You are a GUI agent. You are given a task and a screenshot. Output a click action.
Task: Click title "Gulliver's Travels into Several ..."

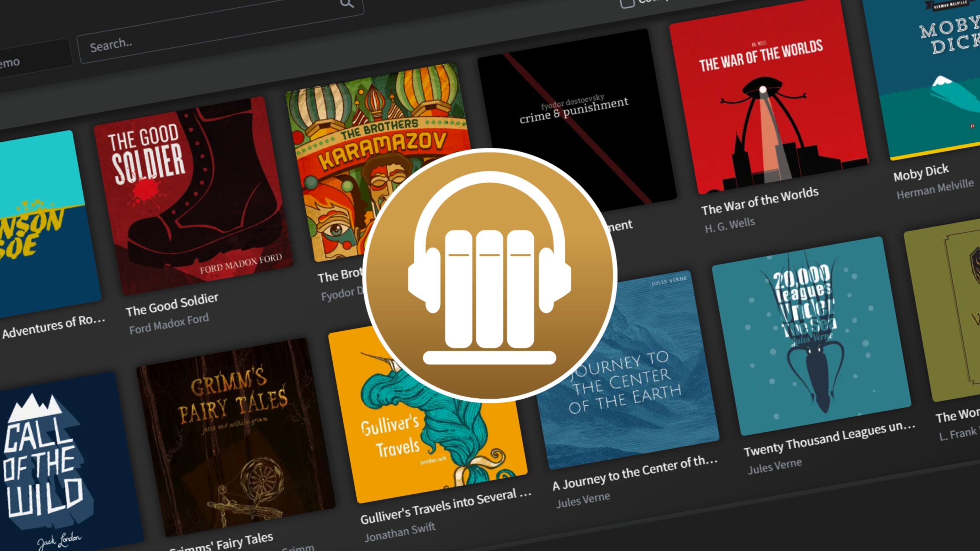point(446,506)
